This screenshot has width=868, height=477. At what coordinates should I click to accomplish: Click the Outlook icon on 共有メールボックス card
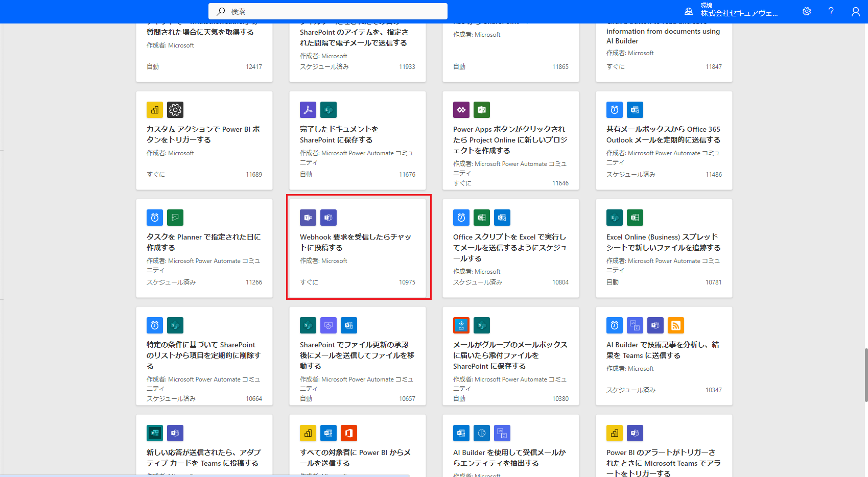(x=635, y=110)
